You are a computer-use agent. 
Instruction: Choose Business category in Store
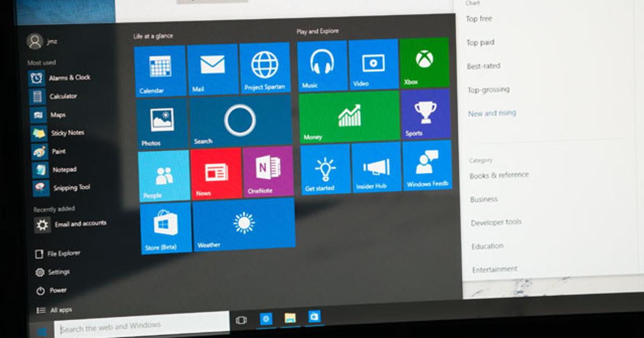pos(484,200)
